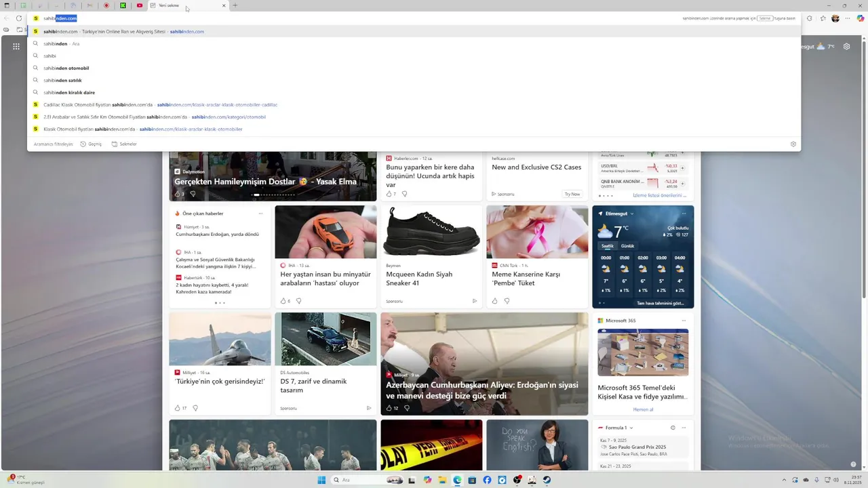Filter suggestions by Sekmeler
The height and width of the screenshot is (488, 868).
[124, 144]
